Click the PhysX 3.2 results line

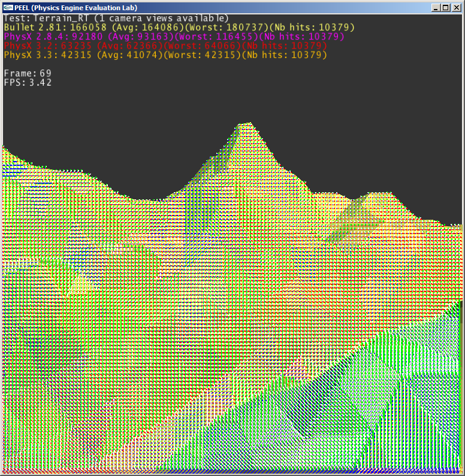(165, 46)
